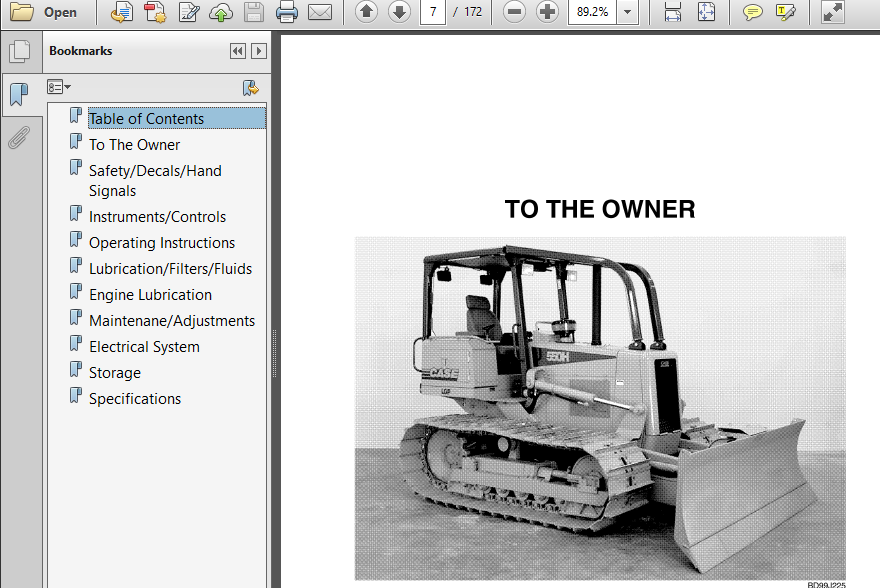The height and width of the screenshot is (588, 880).
Task: Open the Lubrication/Filters/Fluids bookmark
Action: [170, 269]
